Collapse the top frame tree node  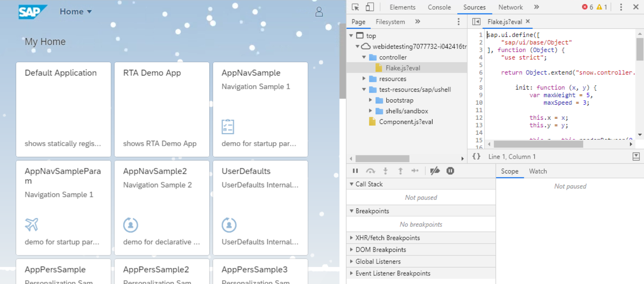[351, 36]
